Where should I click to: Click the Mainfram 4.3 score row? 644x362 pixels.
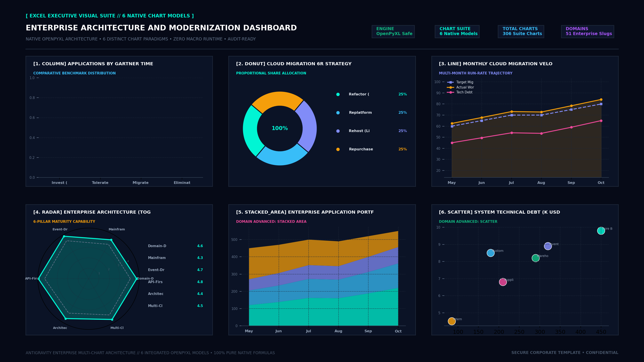pos(175,258)
